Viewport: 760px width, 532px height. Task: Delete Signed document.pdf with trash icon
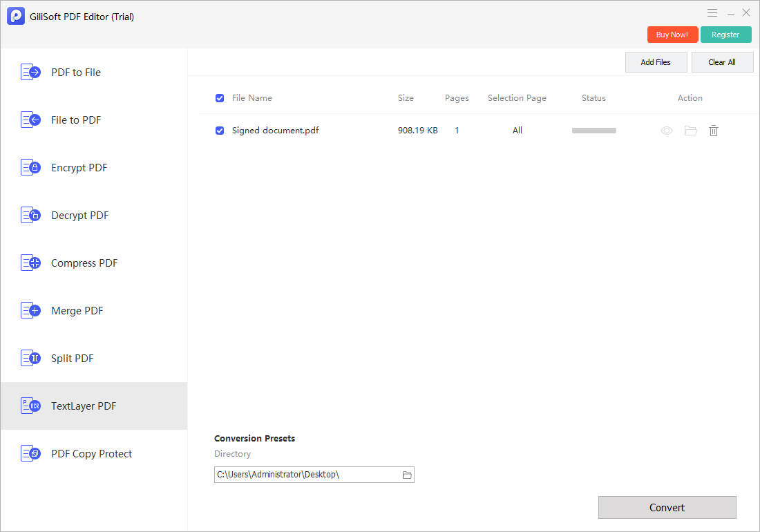[714, 131]
